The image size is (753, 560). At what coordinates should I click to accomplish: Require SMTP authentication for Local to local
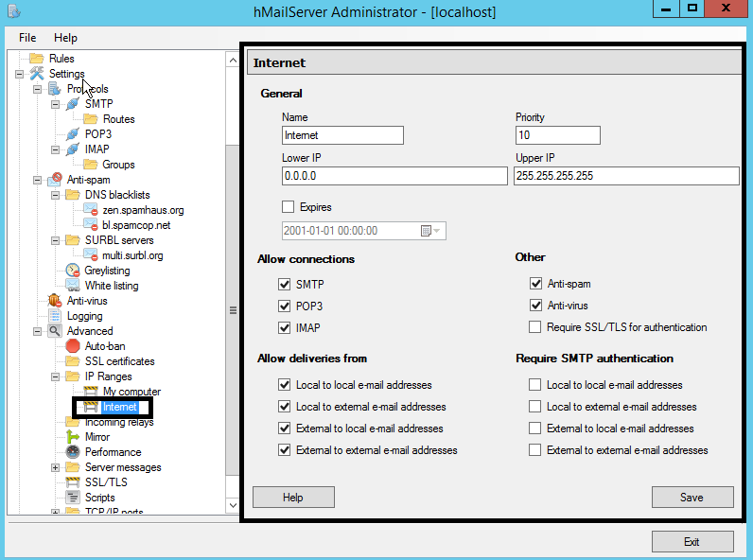click(535, 385)
